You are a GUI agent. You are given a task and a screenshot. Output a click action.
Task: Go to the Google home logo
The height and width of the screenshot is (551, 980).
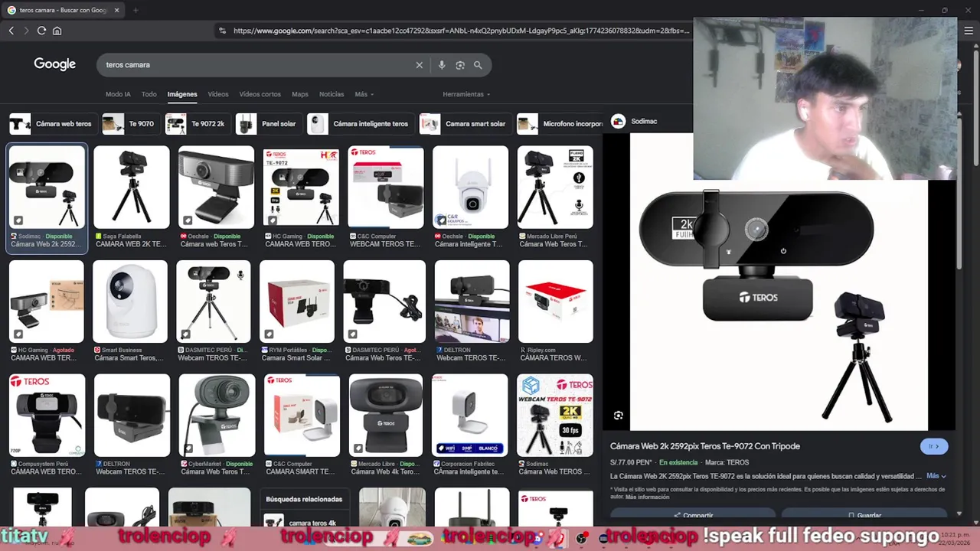[54, 64]
